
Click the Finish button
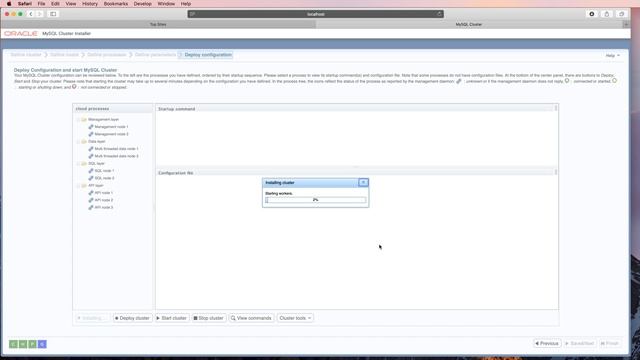[x=609, y=344]
